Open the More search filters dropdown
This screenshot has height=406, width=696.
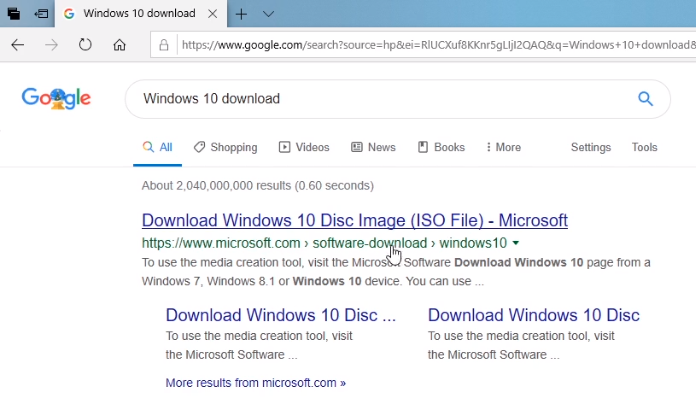point(503,147)
